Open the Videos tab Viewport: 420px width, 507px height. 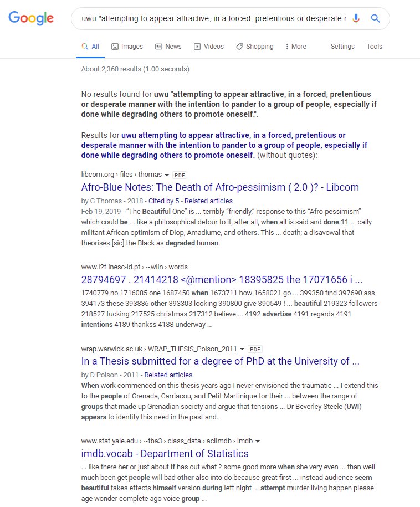pyautogui.click(x=209, y=47)
